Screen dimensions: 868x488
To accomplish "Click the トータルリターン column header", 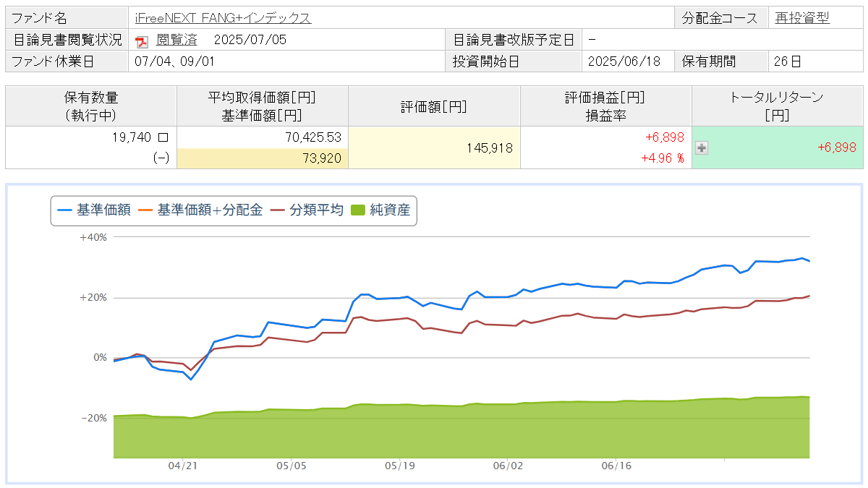I will [x=778, y=106].
